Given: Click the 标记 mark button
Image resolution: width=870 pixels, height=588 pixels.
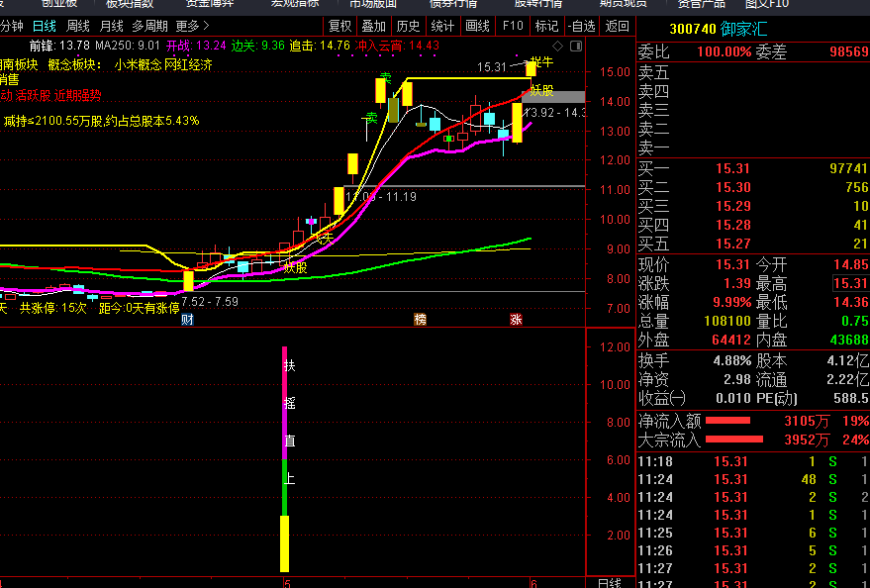Looking at the screenshot, I should (545, 26).
